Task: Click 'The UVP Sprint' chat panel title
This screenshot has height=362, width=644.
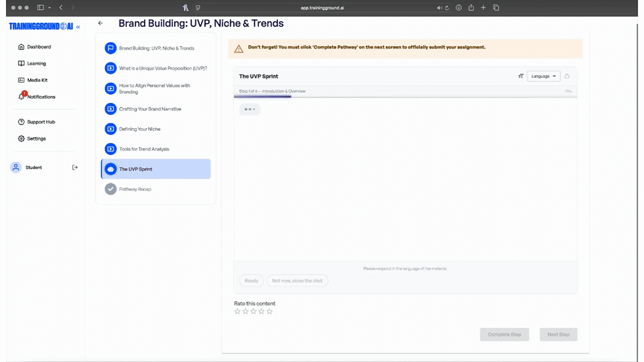Action: [x=259, y=76]
